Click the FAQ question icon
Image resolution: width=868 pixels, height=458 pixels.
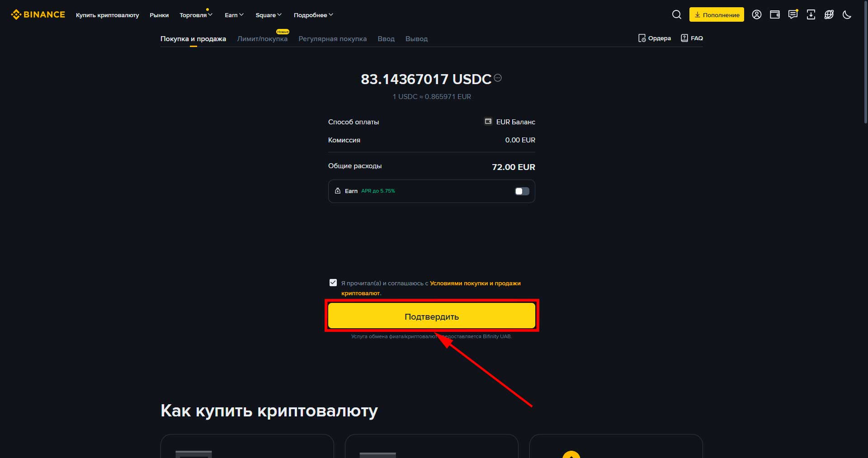pos(684,38)
